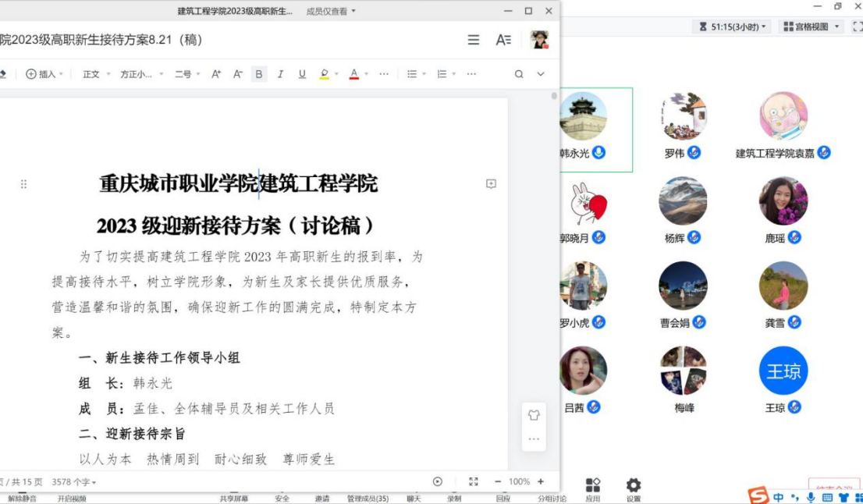
Task: Click the red font color swatch
Action: pyautogui.click(x=353, y=74)
